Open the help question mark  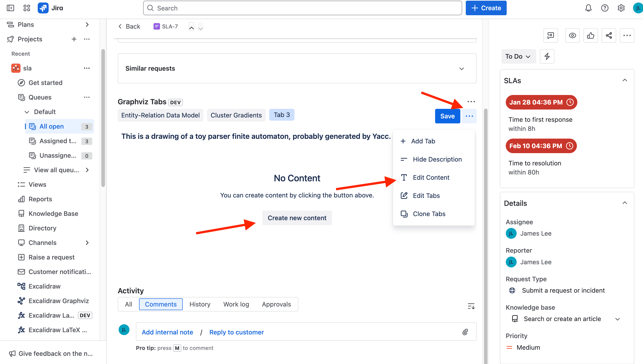click(605, 8)
